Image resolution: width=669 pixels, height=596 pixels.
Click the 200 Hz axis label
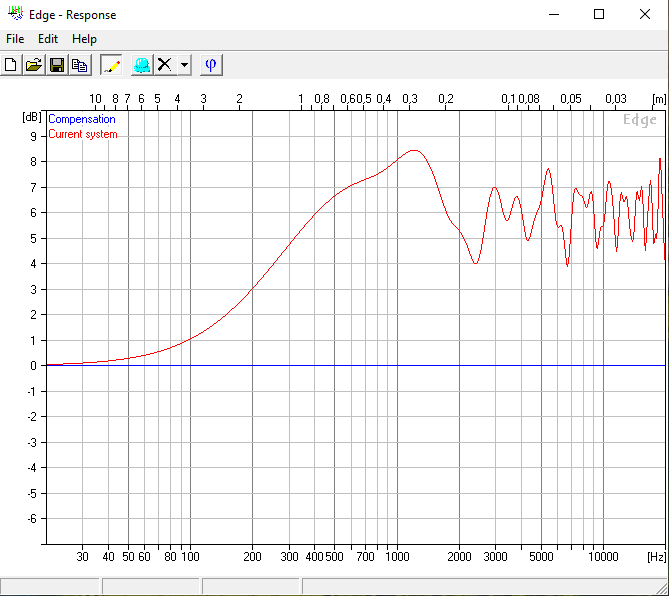click(252, 557)
